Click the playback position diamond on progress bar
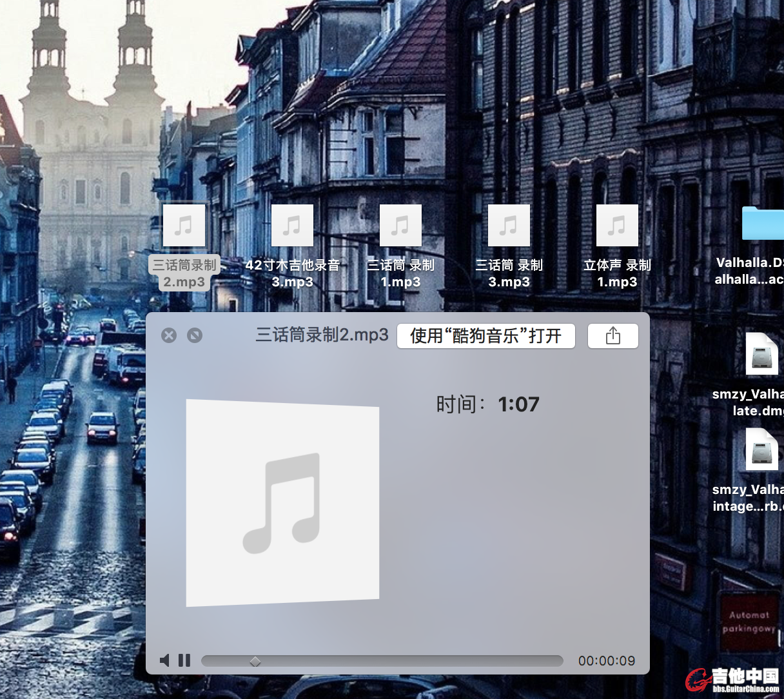784x699 pixels. point(255,661)
